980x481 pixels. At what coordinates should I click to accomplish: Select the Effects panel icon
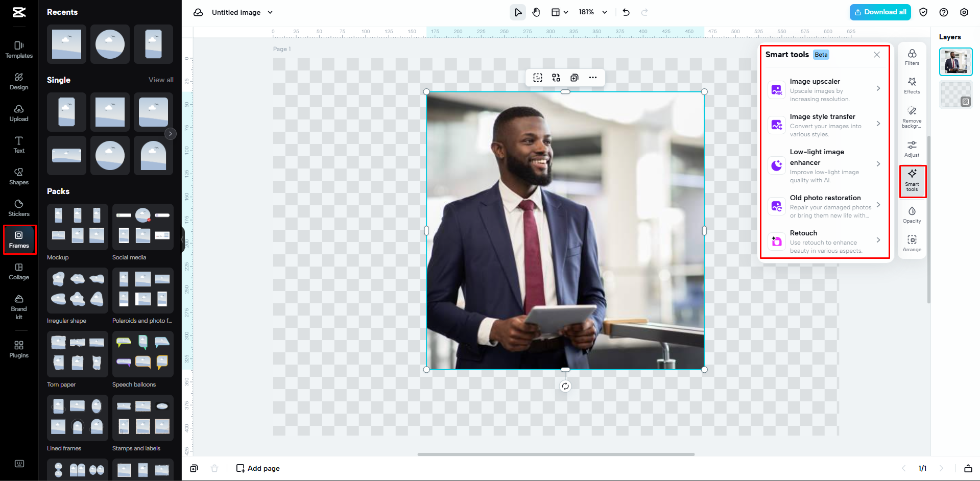(x=912, y=85)
